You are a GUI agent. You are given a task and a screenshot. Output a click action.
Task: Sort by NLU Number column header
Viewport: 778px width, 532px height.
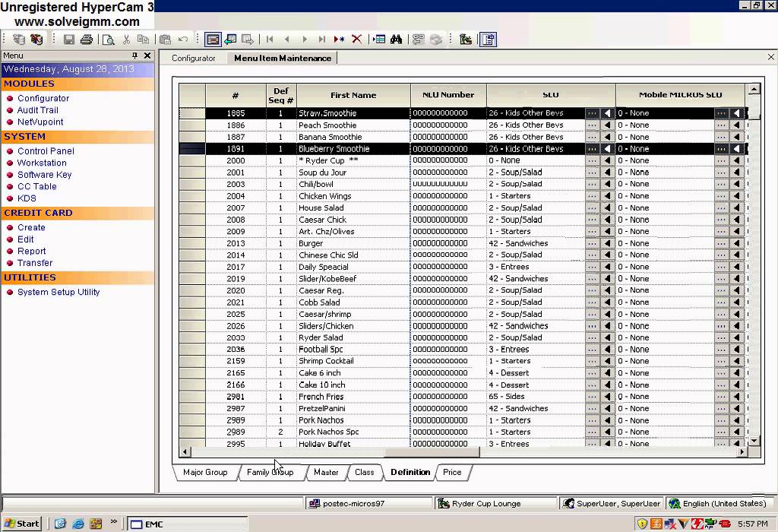click(x=448, y=95)
